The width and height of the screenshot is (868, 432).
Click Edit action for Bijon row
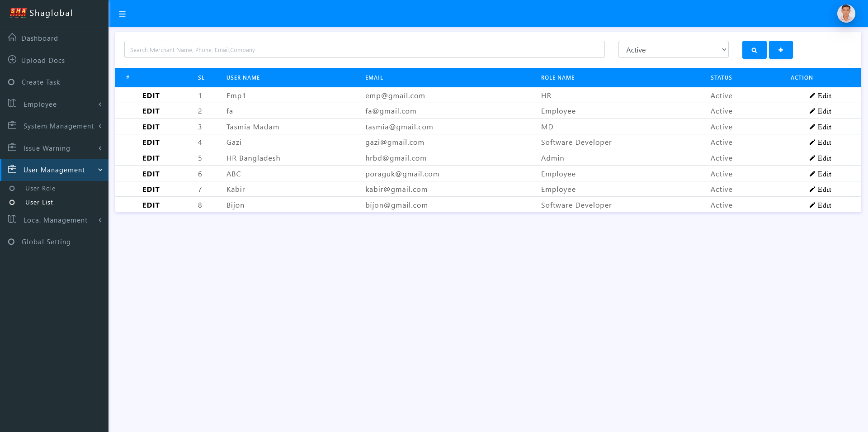point(820,205)
